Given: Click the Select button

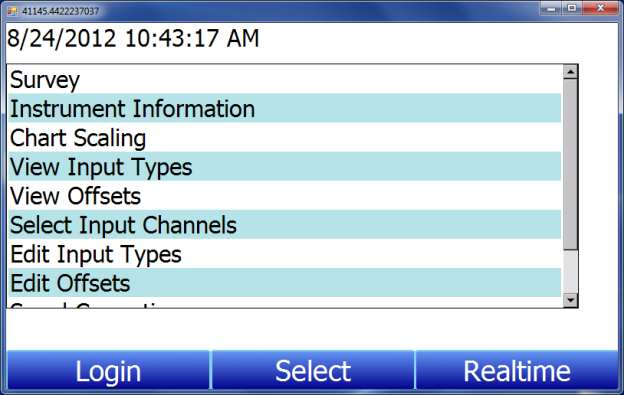Looking at the screenshot, I should tap(313, 370).
